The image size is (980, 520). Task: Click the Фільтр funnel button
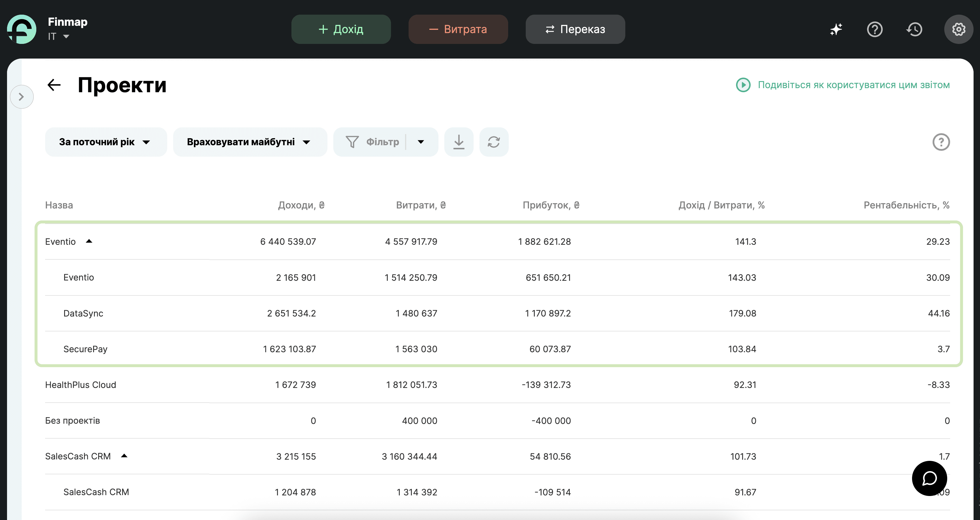(372, 142)
